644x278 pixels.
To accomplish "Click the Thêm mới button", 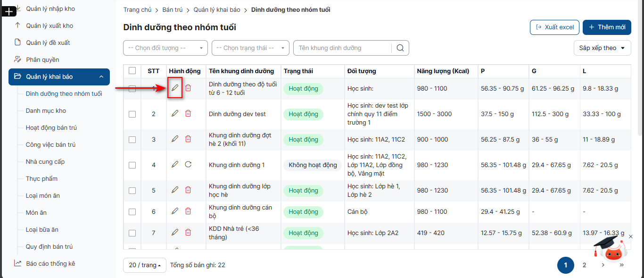I will (x=607, y=27).
